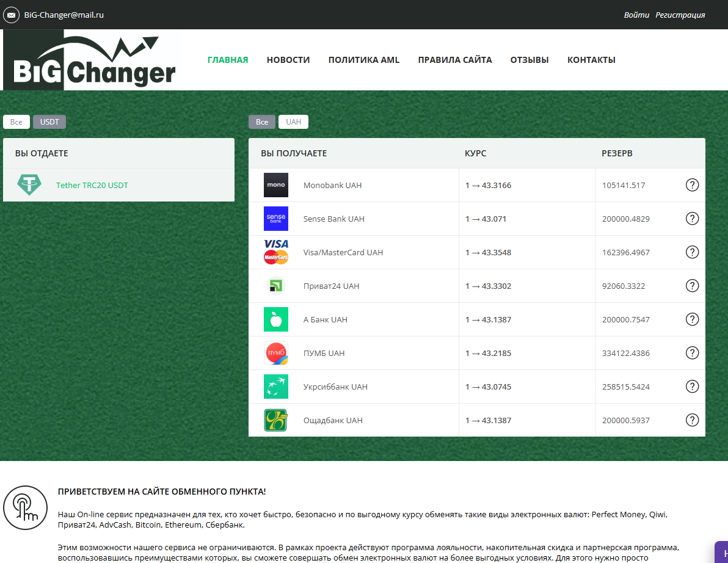Select the USDT filter tab
728x563 pixels.
coord(49,122)
